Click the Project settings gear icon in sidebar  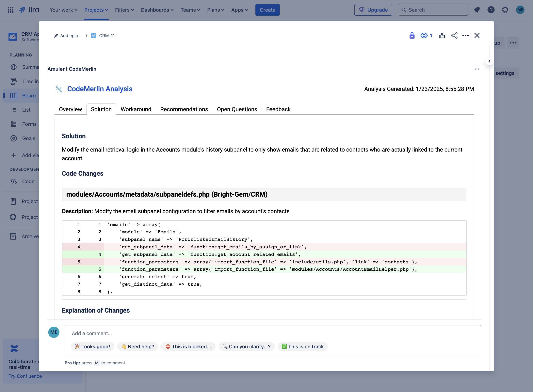click(x=13, y=217)
